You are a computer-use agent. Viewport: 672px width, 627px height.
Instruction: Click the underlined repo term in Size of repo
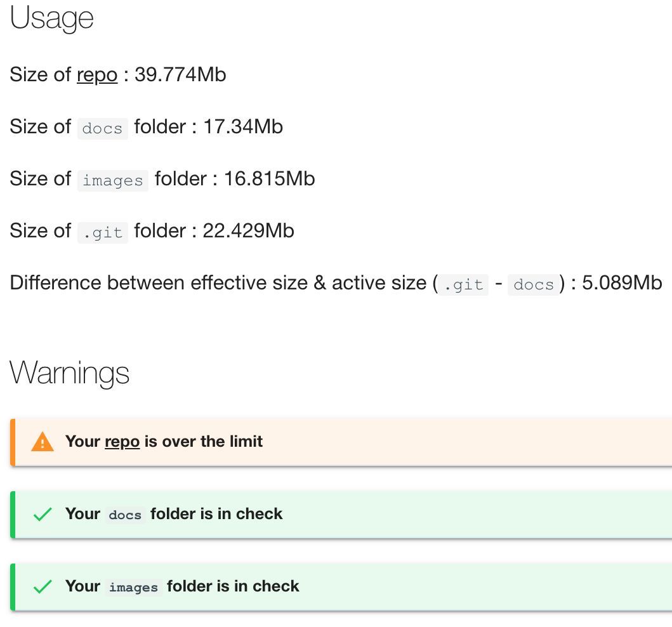point(97,75)
